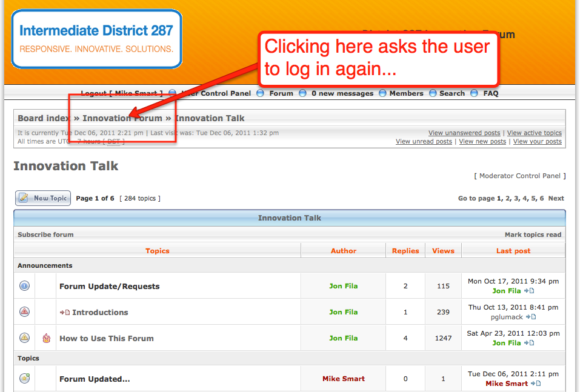Click the New Topic button
Viewport: 583px width, 392px height.
(x=43, y=198)
